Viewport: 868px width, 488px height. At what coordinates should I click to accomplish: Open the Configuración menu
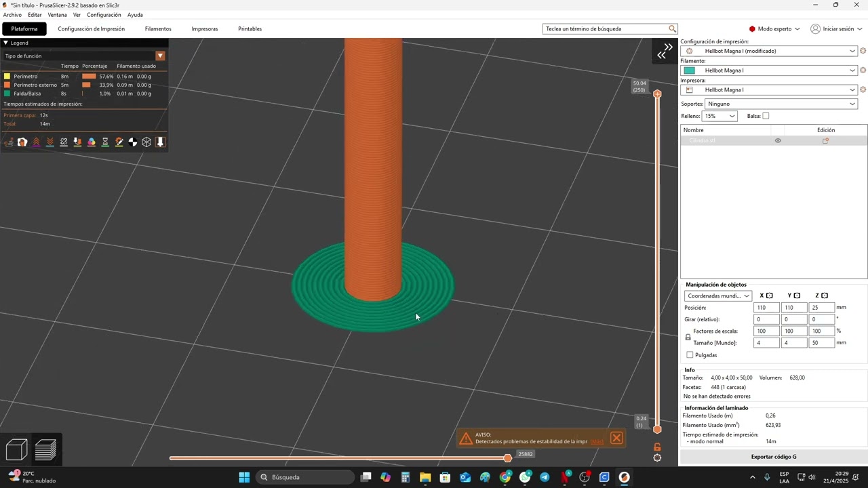click(104, 15)
